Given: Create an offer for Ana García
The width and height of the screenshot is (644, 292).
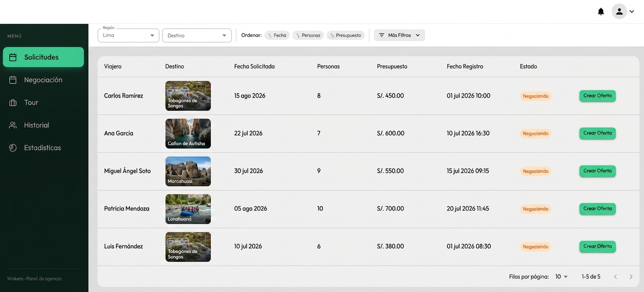Looking at the screenshot, I should 597,133.
